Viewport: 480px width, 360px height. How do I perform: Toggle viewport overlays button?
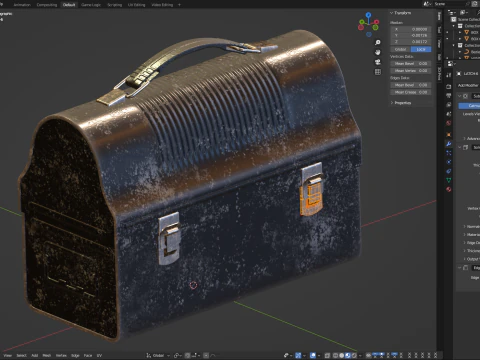[313, 355]
